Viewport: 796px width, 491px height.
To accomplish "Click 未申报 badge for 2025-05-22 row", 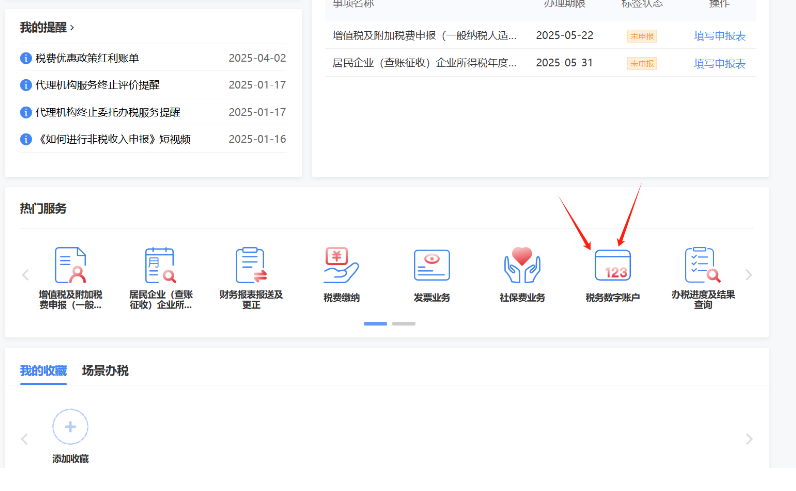I will point(642,36).
